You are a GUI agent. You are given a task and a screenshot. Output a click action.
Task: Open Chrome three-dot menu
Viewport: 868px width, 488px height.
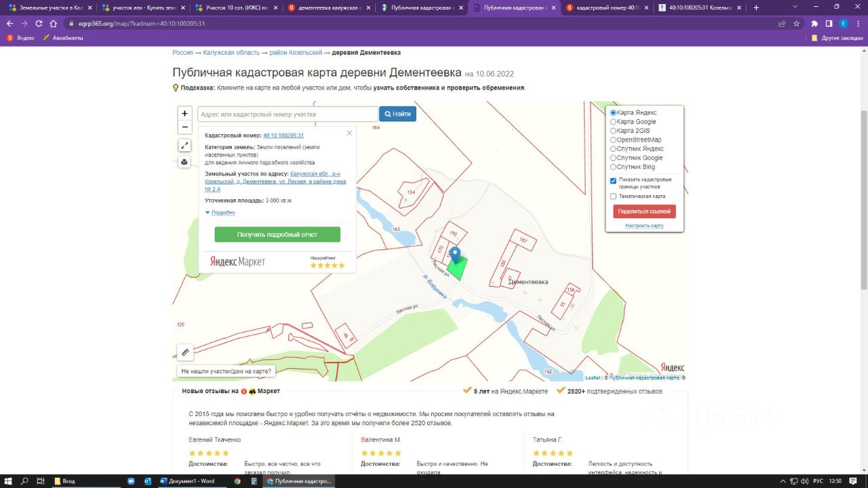tap(858, 23)
